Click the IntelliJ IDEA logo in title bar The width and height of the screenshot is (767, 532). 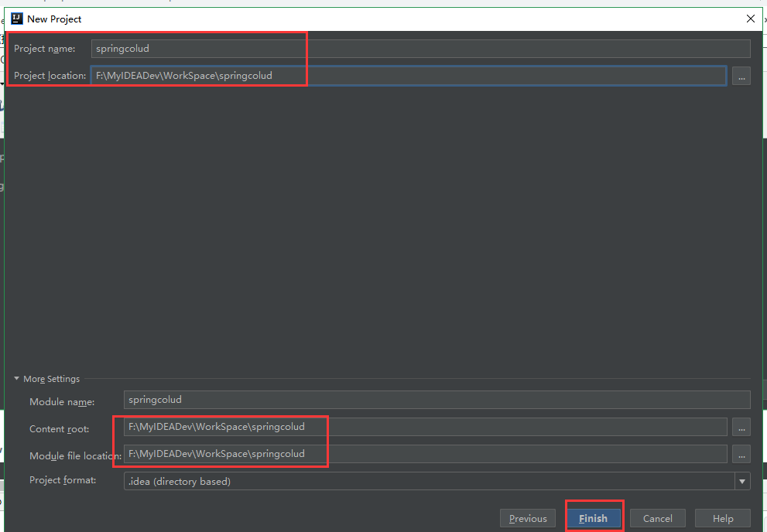point(16,19)
